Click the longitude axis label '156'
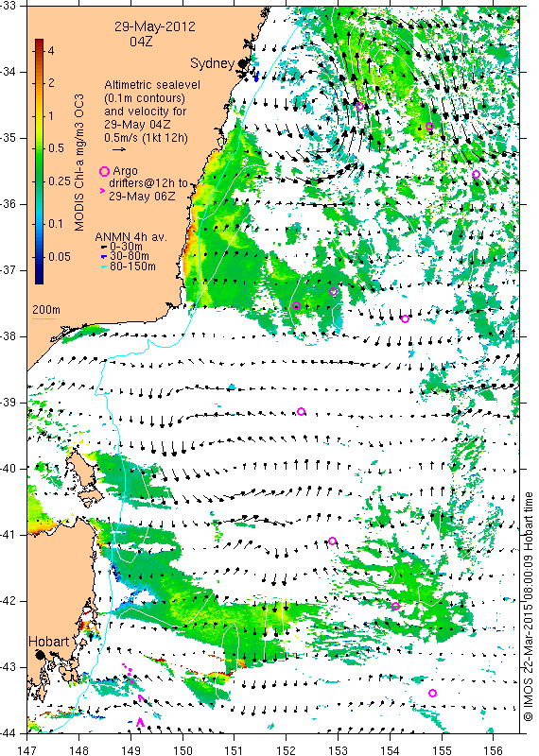The image size is (539, 756). coord(494,750)
